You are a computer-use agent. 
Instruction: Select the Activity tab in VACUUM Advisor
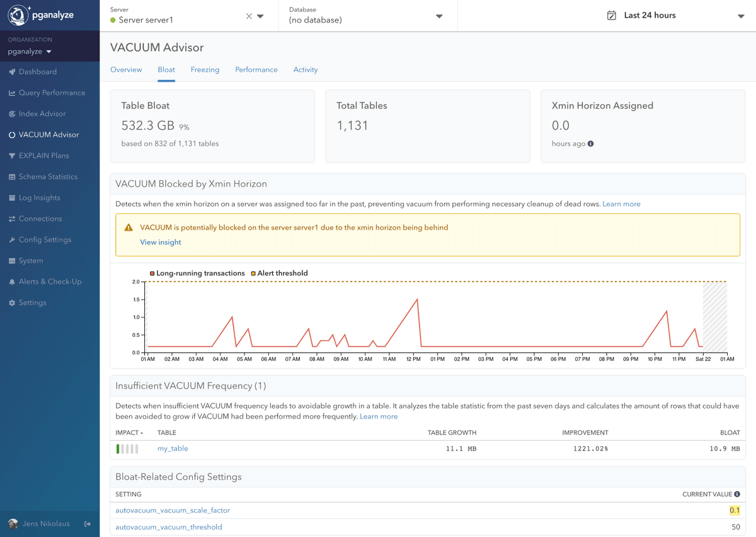click(306, 70)
